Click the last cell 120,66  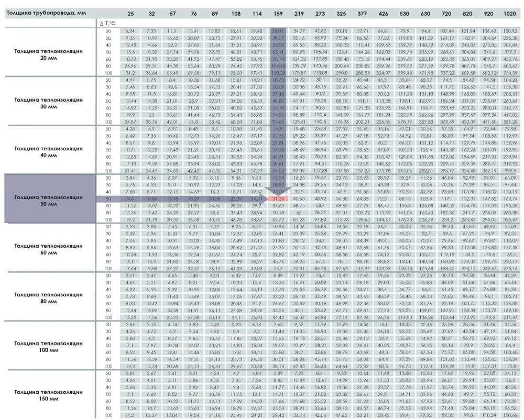click(x=510, y=415)
